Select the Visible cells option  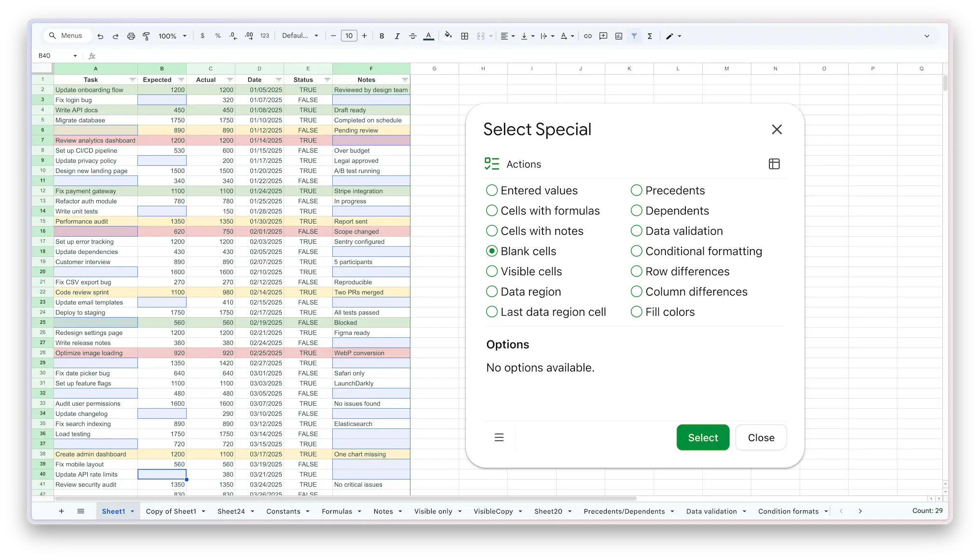491,271
